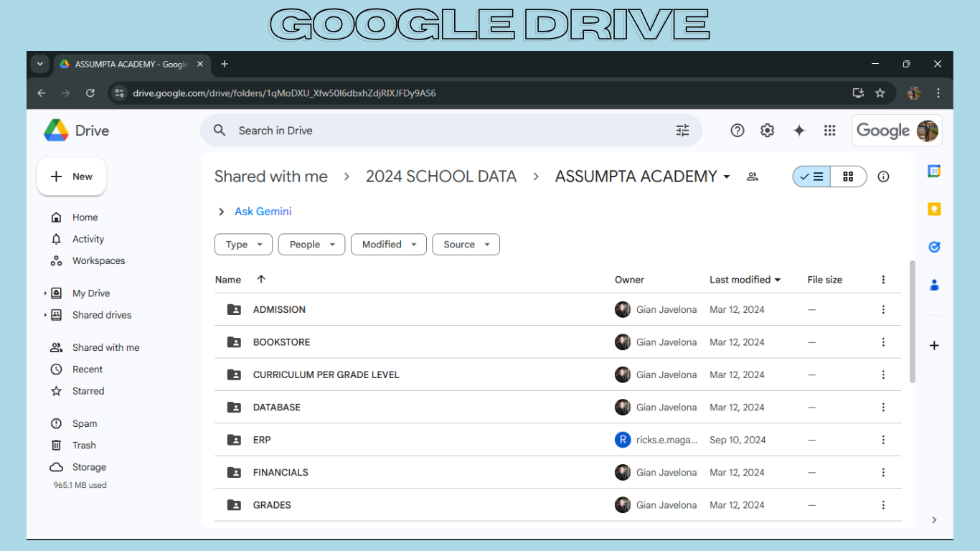Open more actions for GRADES folder
This screenshot has height=551, width=980.
(x=883, y=505)
